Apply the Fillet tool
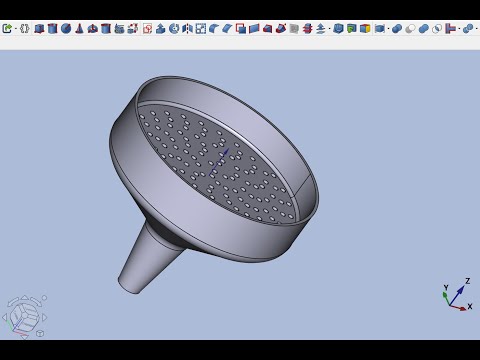Screen dimensions: 480x360 tap(214, 29)
